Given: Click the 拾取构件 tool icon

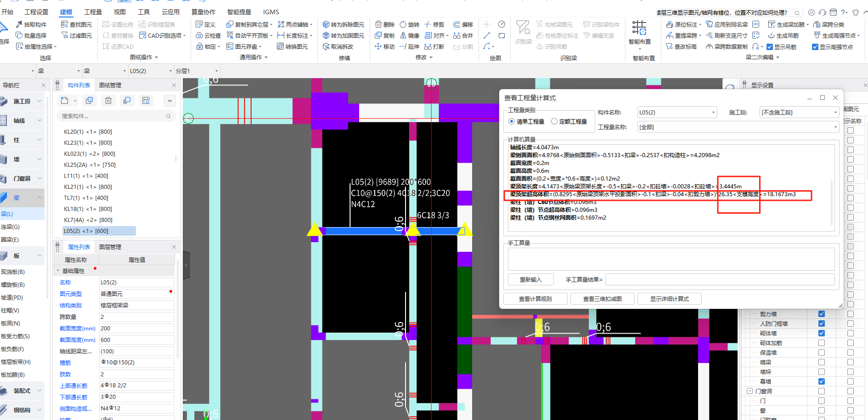Looking at the screenshot, I should (19, 24).
